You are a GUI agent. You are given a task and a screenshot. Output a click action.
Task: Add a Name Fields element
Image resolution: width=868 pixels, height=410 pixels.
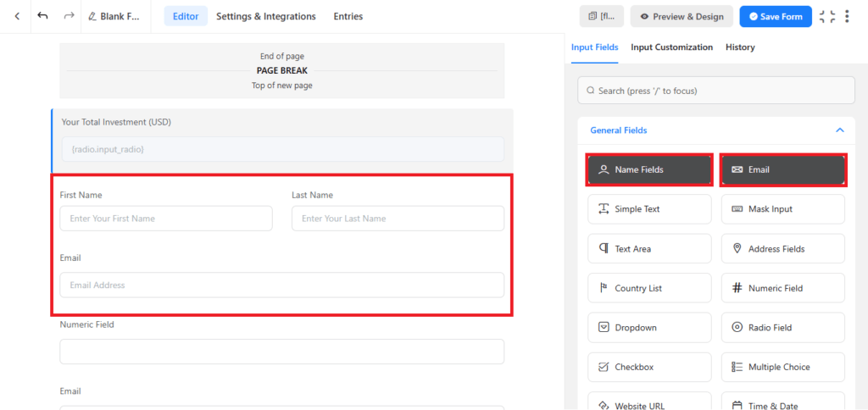click(649, 170)
